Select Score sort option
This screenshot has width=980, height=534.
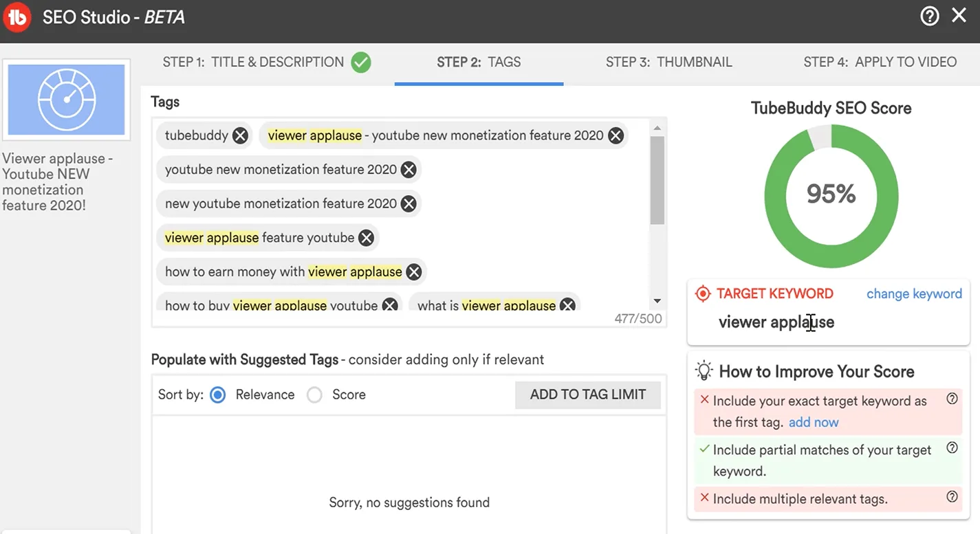coord(314,394)
